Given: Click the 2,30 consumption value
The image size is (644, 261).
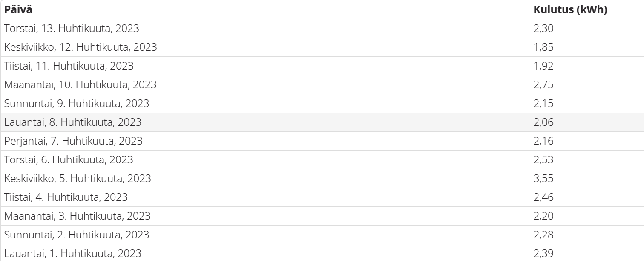Looking at the screenshot, I should click(x=543, y=29).
